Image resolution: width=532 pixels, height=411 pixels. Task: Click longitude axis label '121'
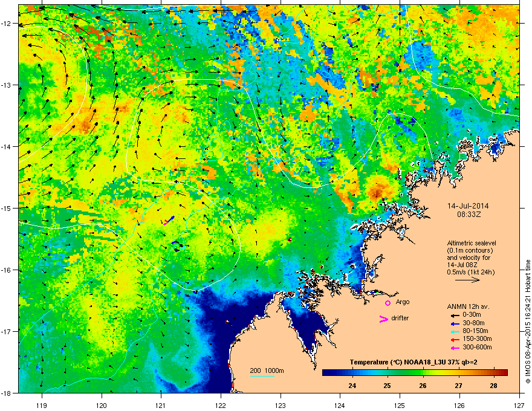pyautogui.click(x=161, y=406)
